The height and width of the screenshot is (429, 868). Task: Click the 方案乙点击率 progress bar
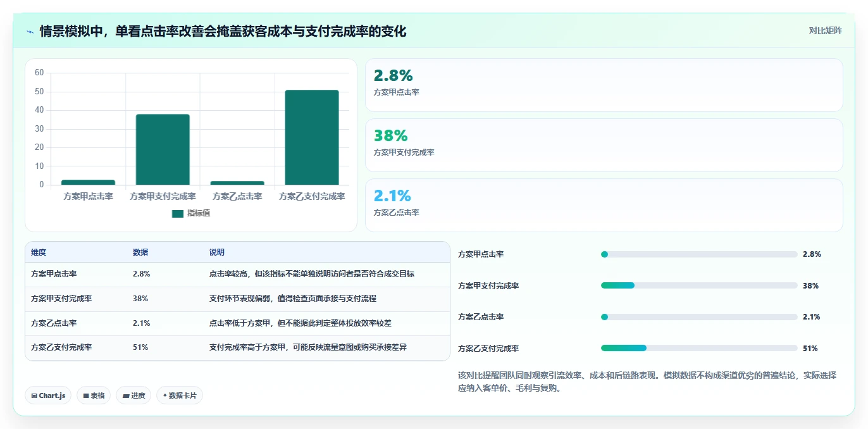tap(699, 317)
